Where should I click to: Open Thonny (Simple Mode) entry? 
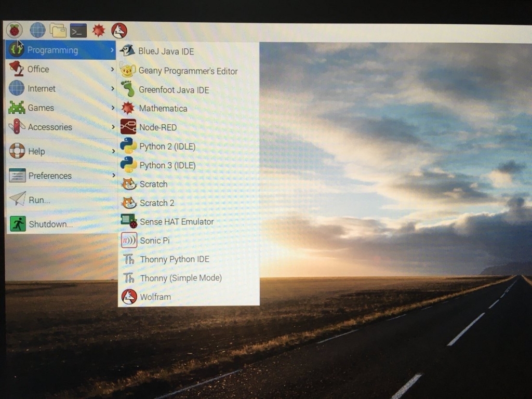coord(189,278)
